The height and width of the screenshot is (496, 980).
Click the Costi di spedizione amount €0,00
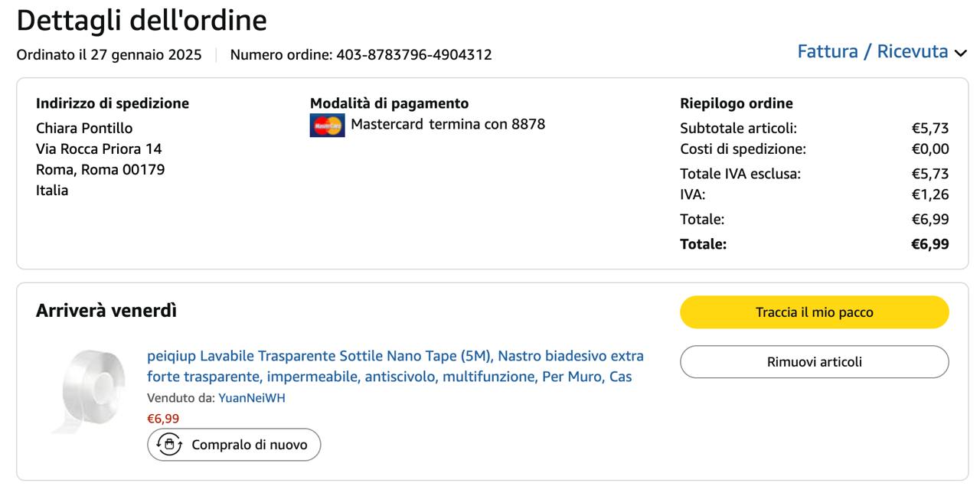(929, 148)
